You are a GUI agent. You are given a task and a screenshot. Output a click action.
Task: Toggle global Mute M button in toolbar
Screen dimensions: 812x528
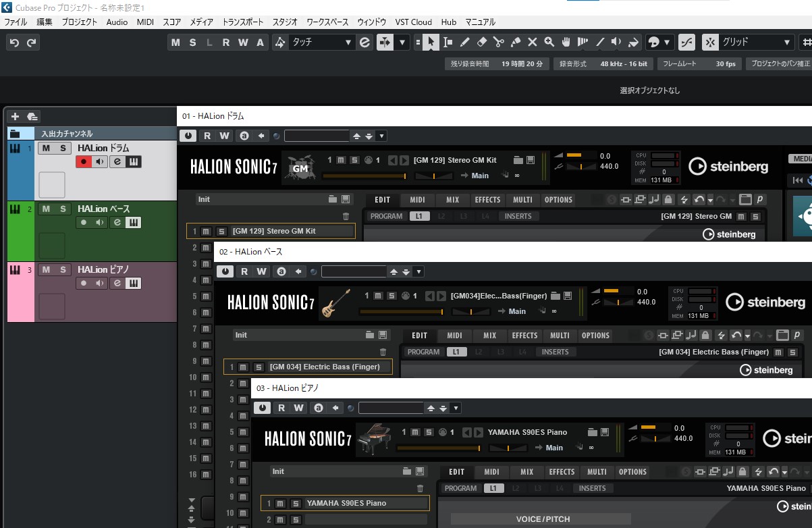point(176,43)
